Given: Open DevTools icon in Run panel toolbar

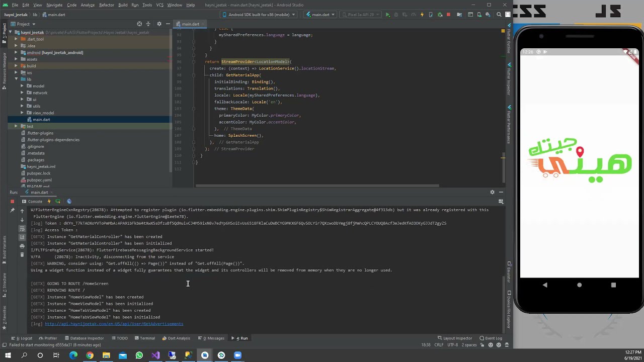Looking at the screenshot, I should coord(69,201).
